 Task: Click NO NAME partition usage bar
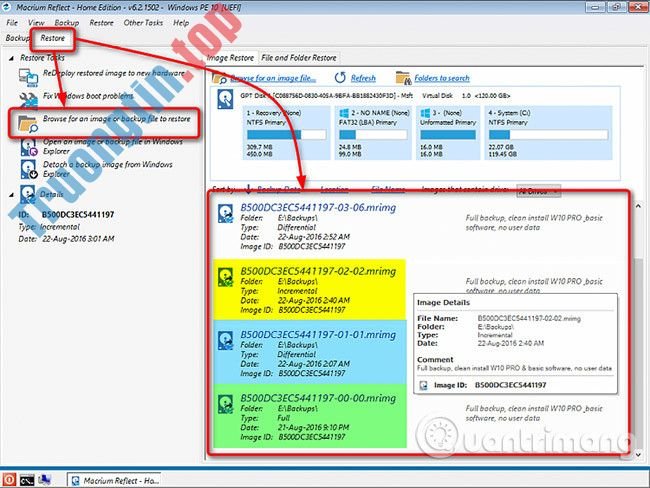[373, 134]
